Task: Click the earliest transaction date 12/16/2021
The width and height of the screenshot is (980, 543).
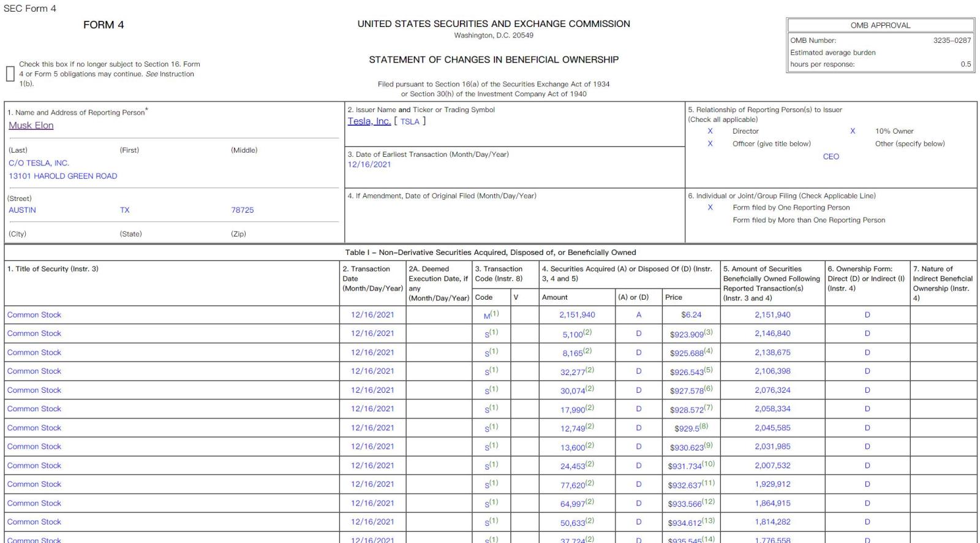Action: pyautogui.click(x=369, y=164)
